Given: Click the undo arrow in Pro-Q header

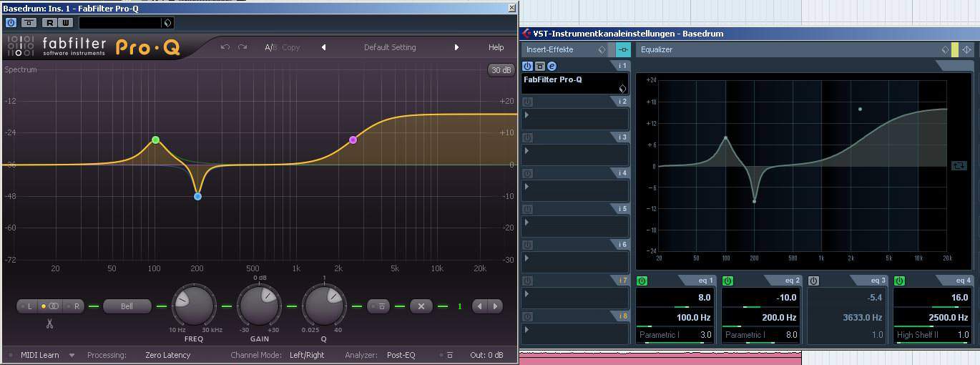Looking at the screenshot, I should click(x=225, y=47).
